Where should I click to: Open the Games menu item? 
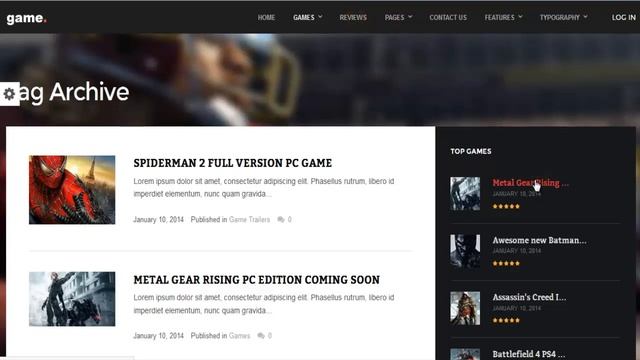304,18
